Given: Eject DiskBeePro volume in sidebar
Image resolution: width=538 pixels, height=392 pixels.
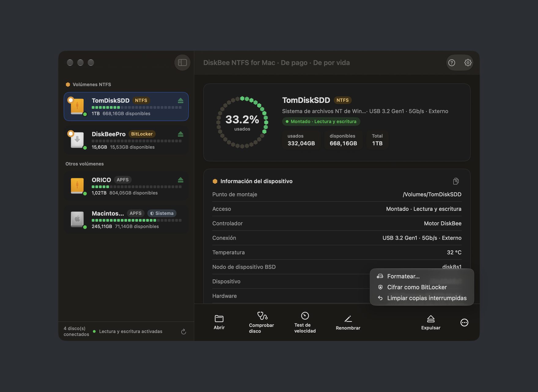Looking at the screenshot, I should 180,134.
